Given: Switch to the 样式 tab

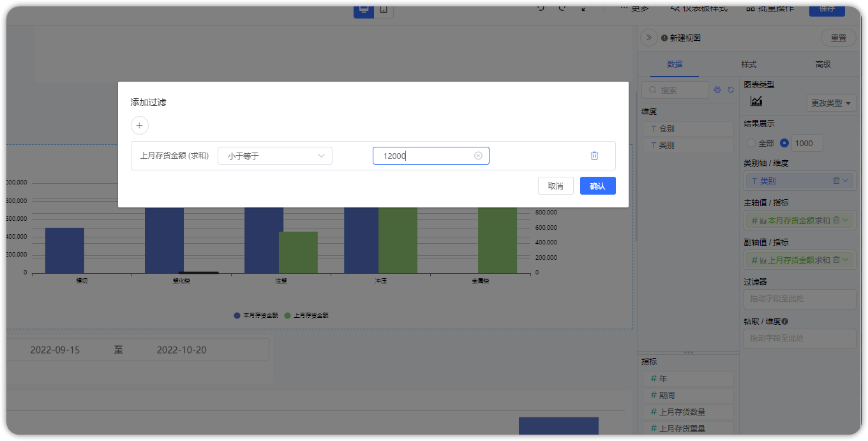Looking at the screenshot, I should (x=749, y=64).
